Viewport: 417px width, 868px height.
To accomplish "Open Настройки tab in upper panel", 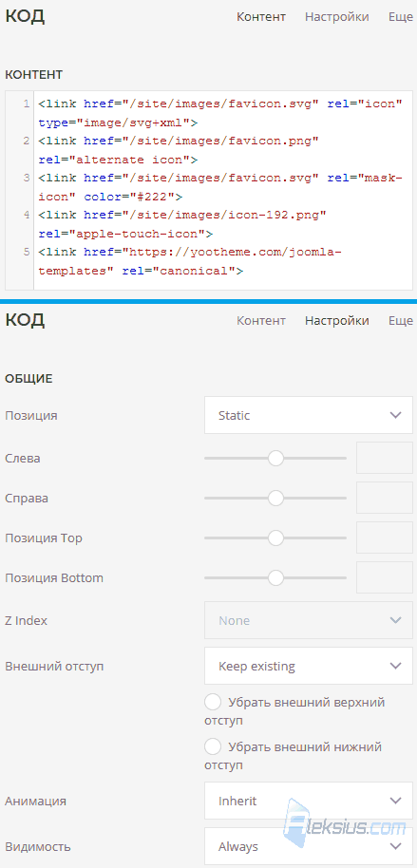I will pos(336,16).
